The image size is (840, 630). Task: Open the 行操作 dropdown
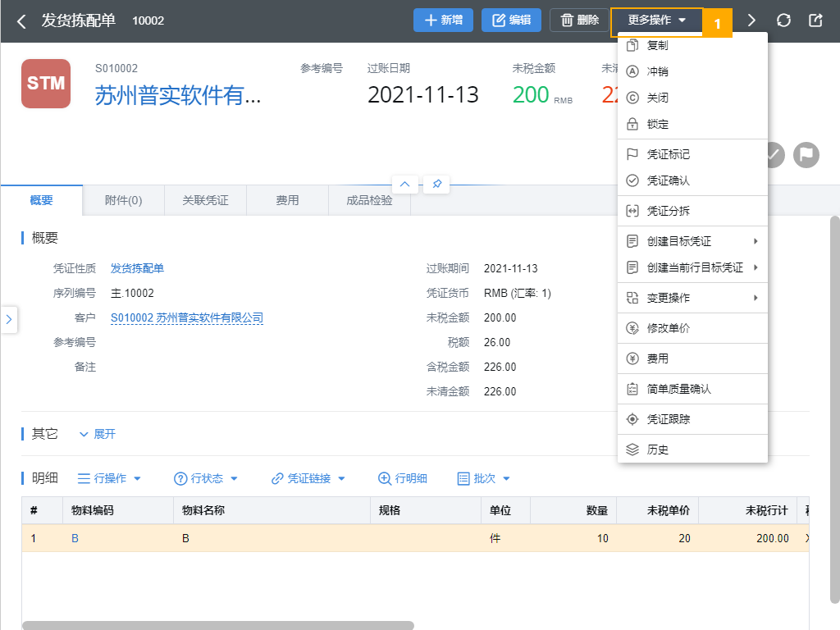coord(109,478)
